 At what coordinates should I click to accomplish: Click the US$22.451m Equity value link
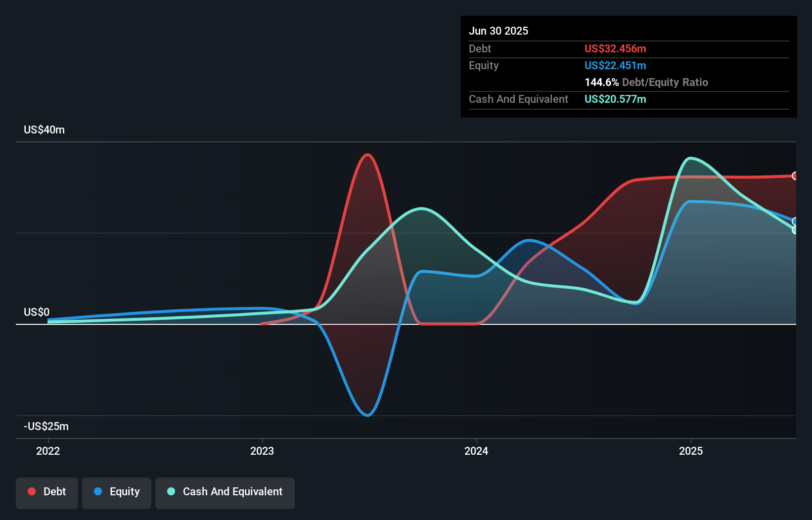[615, 65]
